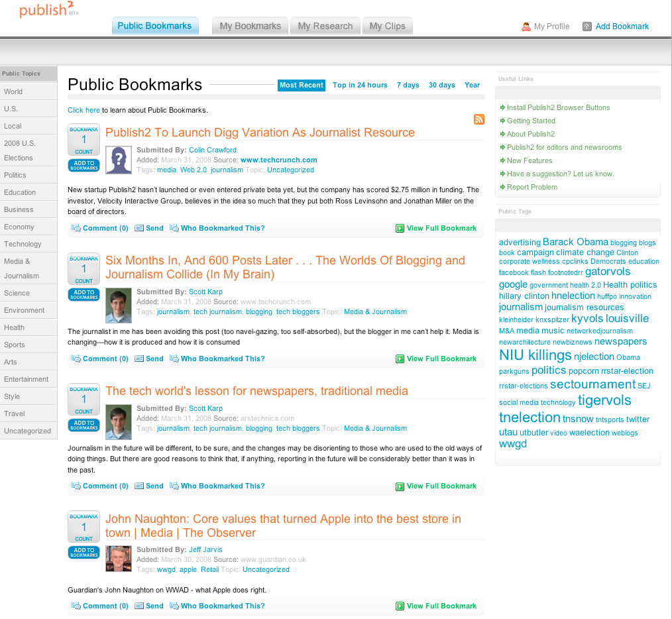Switch to the Public Bookmarks tab
This screenshot has width=672, height=619.
154,26
